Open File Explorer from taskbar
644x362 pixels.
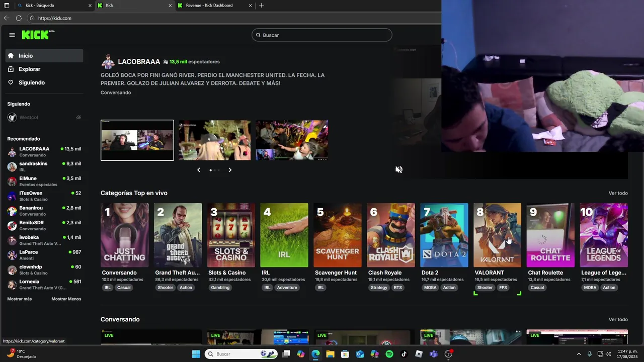[x=330, y=354]
